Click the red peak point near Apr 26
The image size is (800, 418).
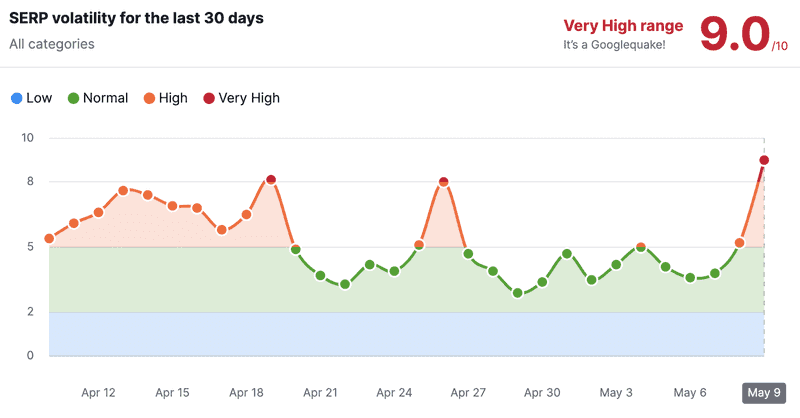click(443, 182)
